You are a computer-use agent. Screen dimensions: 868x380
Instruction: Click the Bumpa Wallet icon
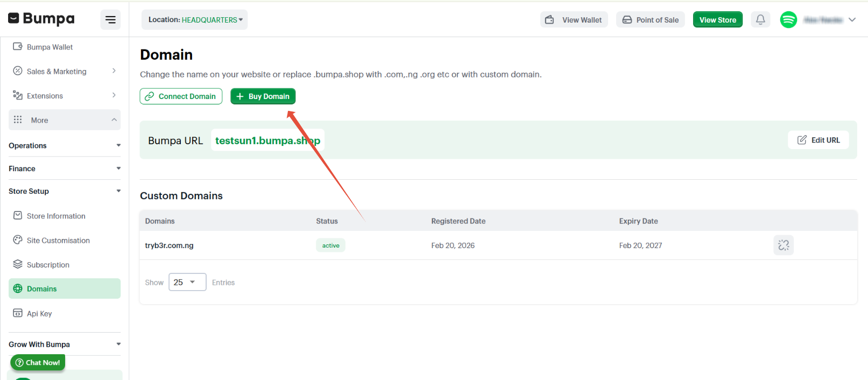tap(18, 46)
